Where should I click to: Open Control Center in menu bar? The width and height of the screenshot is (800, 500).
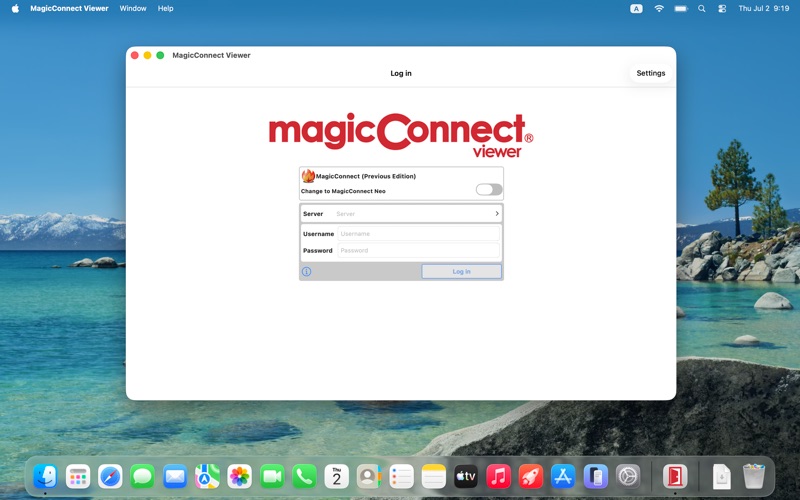pos(722,8)
